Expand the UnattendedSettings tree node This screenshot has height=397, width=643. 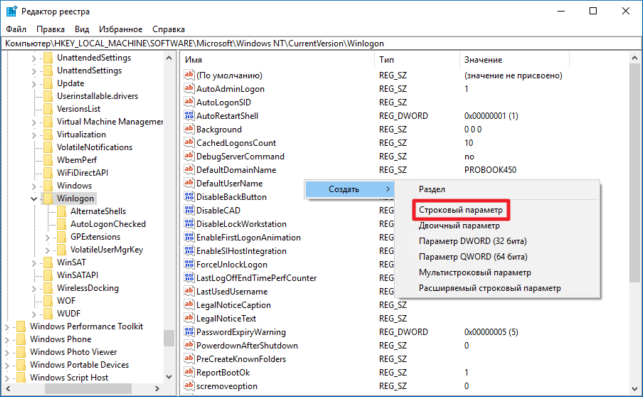34,58
